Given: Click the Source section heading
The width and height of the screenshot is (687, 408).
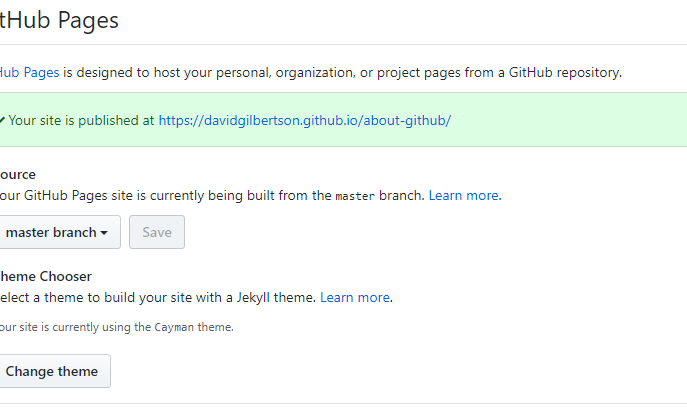Looking at the screenshot, I should 18,174.
